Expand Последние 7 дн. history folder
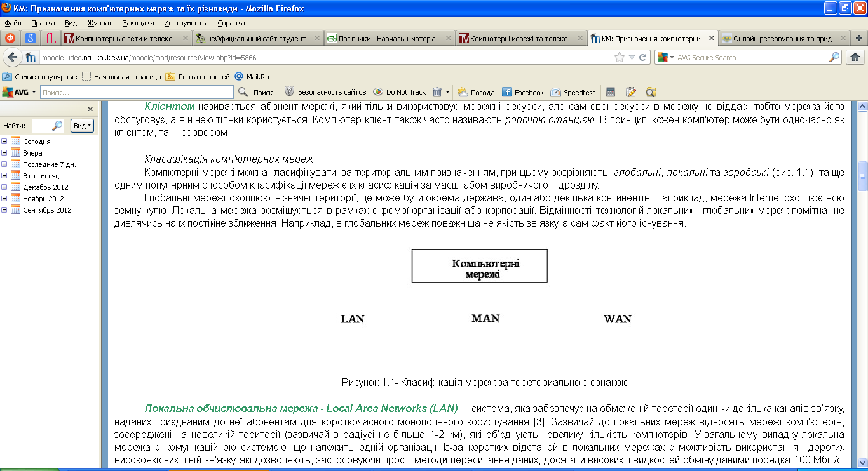The width and height of the screenshot is (868, 471). click(x=4, y=164)
